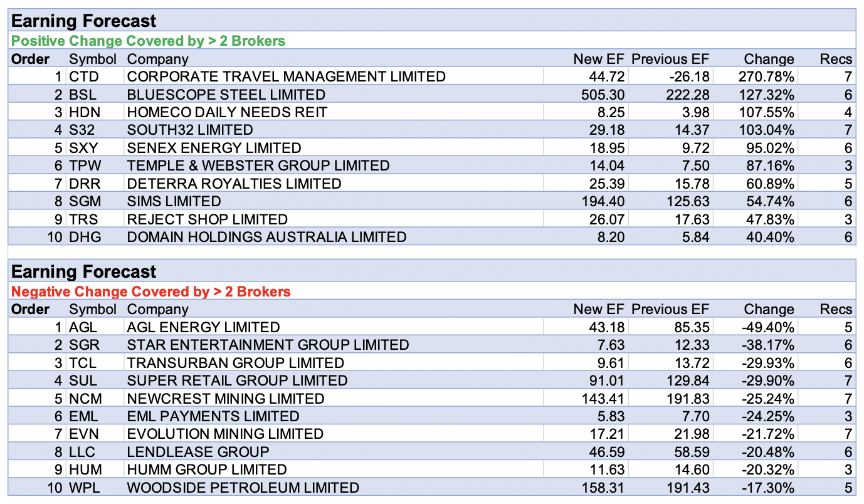The height and width of the screenshot is (504, 864).
Task: Click the SOUTH32 LIMITED company name
Action: point(190,130)
